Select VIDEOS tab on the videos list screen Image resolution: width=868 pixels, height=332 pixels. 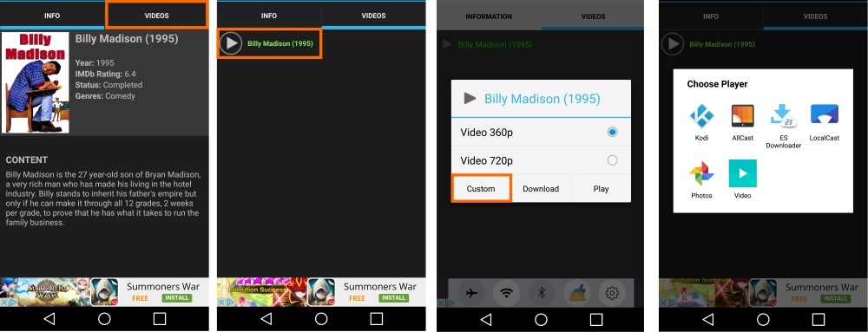coord(373,16)
